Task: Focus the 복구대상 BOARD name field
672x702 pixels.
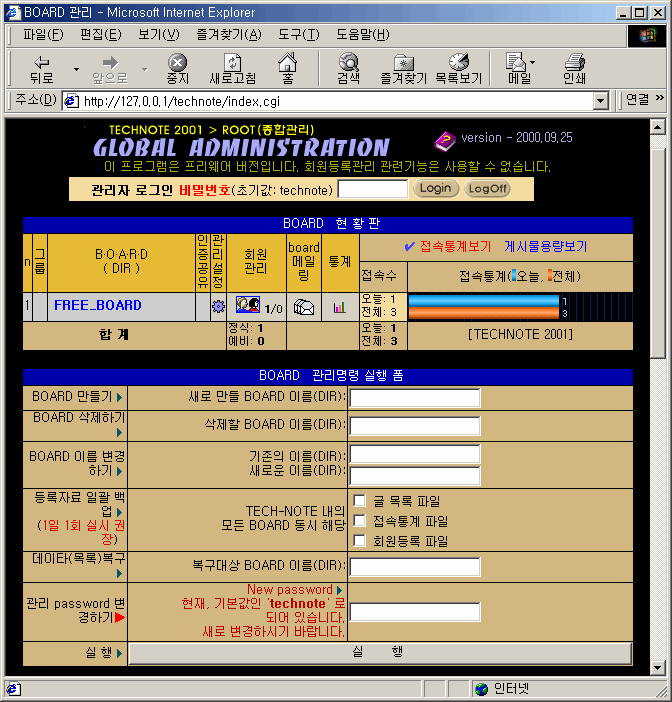Action: click(x=415, y=567)
